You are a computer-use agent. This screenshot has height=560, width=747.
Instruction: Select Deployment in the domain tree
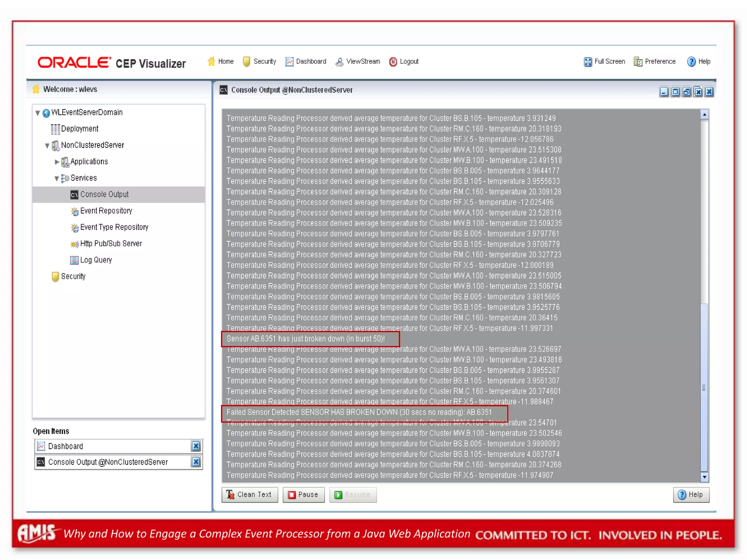80,129
